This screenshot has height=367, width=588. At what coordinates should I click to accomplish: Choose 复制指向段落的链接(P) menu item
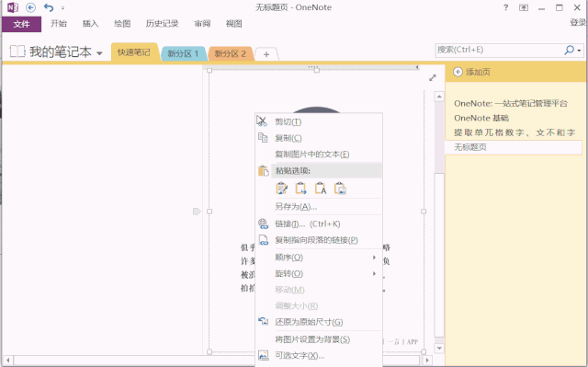[318, 240]
